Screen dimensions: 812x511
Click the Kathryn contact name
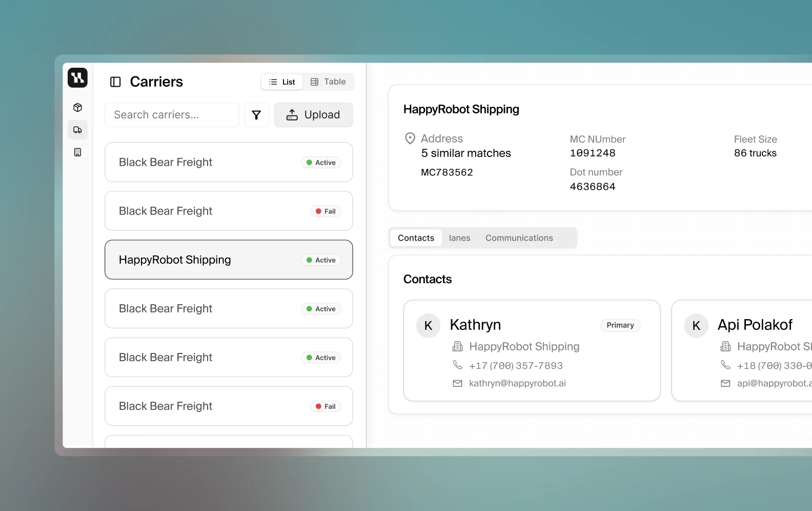pos(475,325)
